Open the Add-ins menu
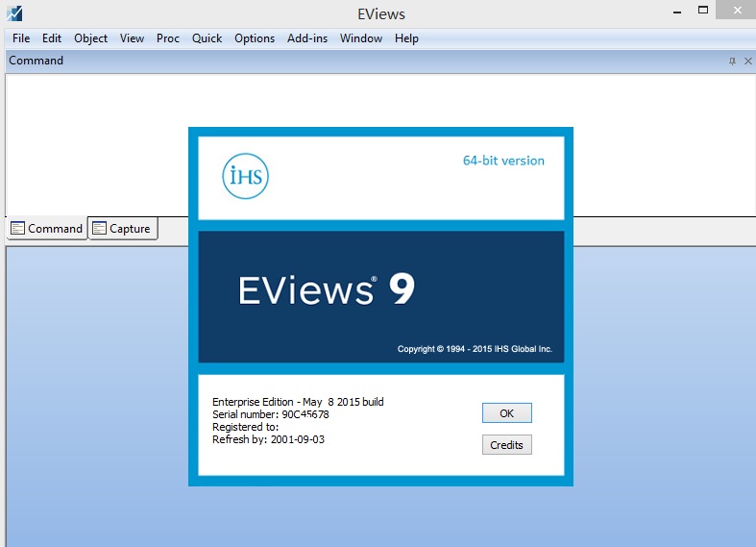 (x=307, y=38)
